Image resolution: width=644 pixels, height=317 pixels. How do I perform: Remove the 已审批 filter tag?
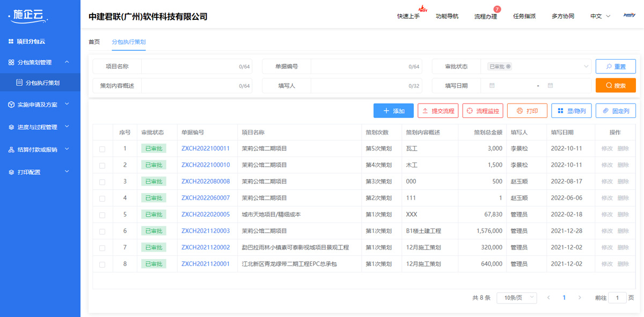[x=508, y=67]
